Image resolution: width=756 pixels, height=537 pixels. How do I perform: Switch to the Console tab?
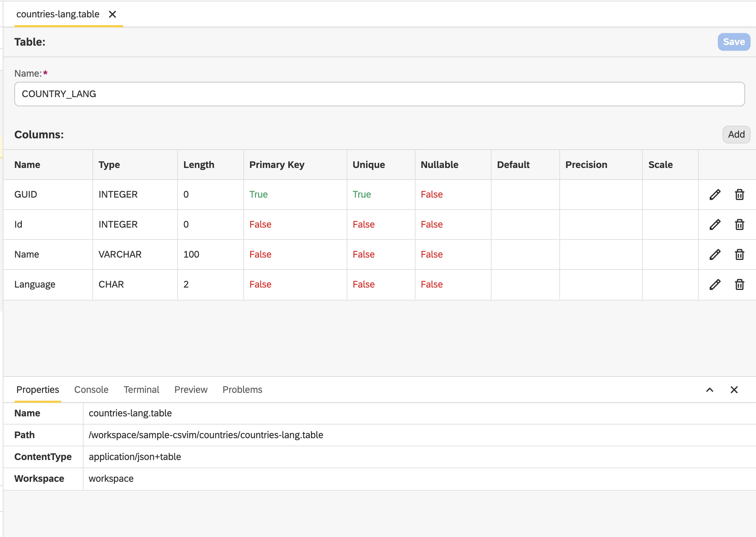pyautogui.click(x=91, y=389)
